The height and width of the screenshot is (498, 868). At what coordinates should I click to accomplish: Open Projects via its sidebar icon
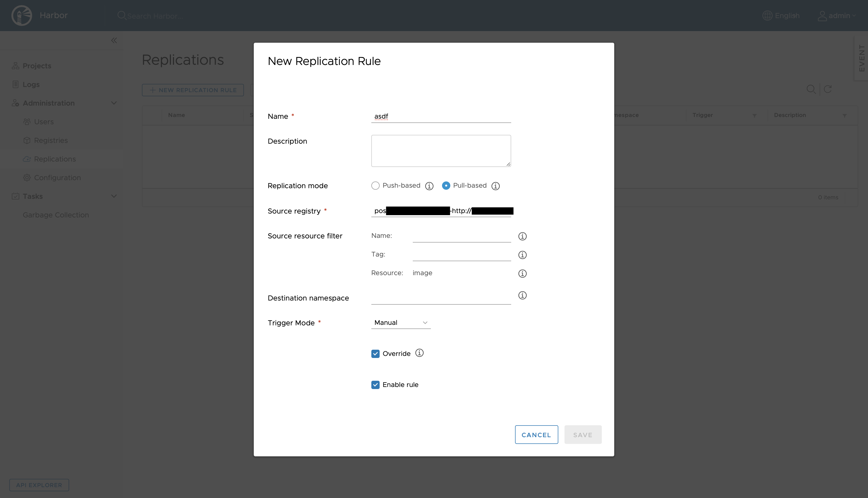click(x=15, y=66)
